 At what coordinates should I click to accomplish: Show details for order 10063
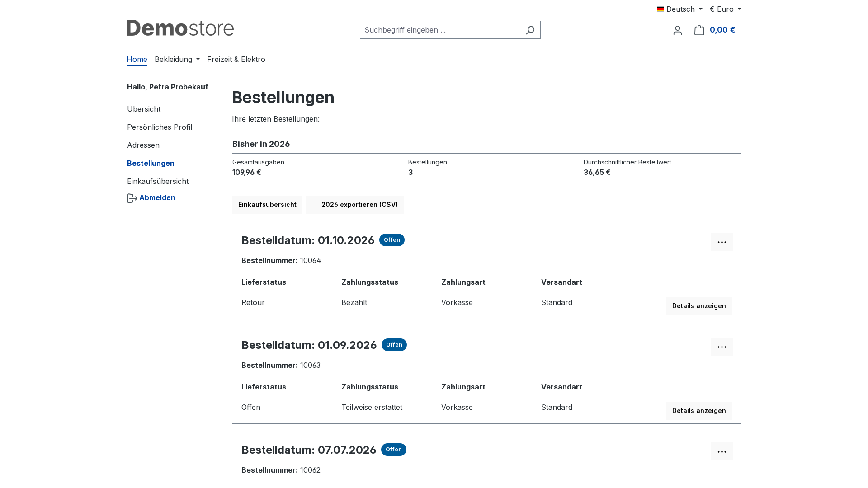699,411
